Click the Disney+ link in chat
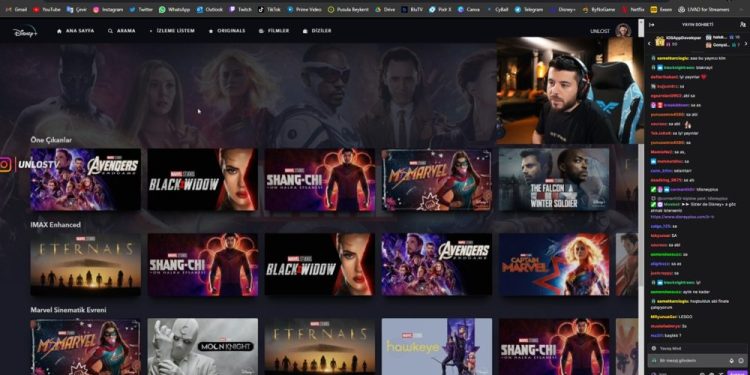 point(682,217)
